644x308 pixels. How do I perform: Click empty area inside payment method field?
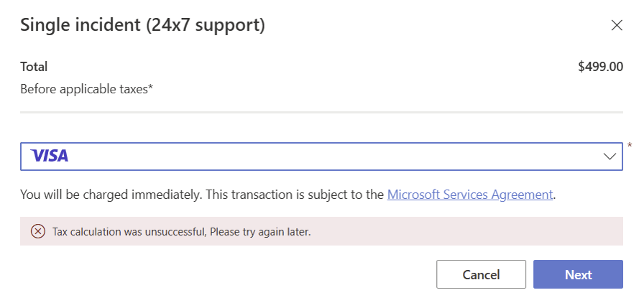[x=323, y=156]
